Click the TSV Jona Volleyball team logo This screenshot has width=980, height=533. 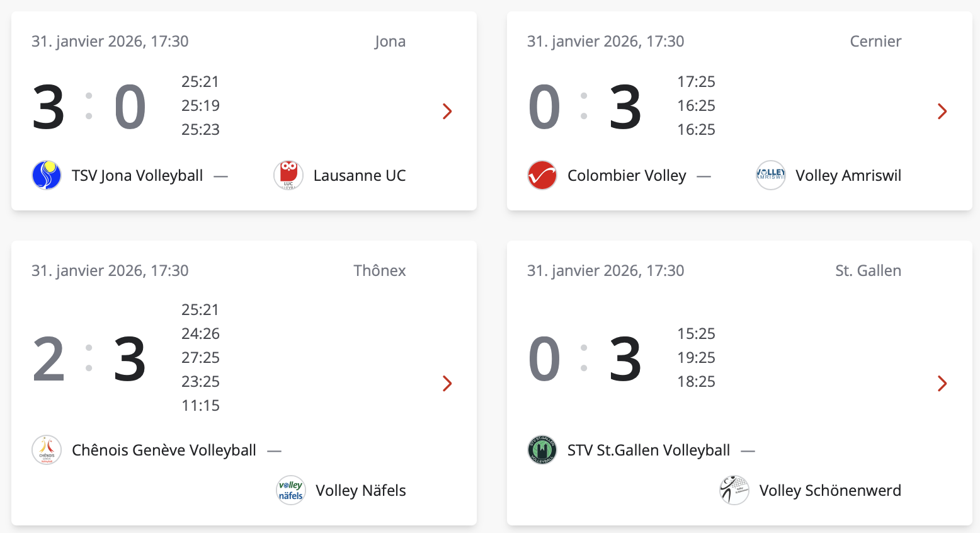click(x=47, y=175)
